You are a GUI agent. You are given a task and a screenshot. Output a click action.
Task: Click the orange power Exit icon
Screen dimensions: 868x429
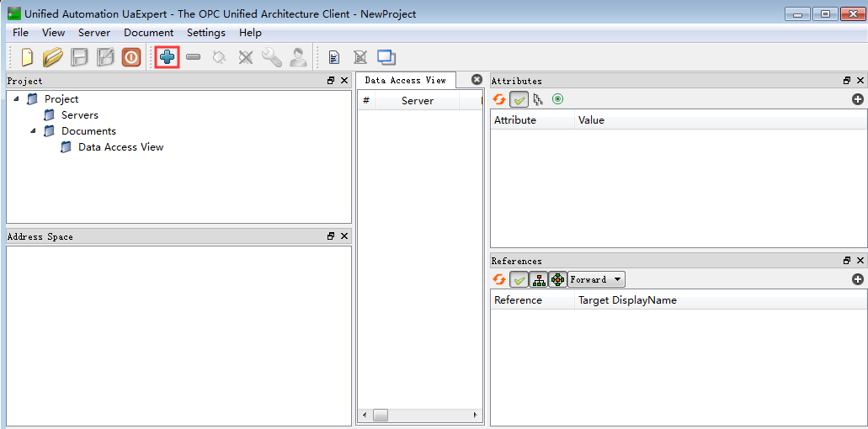point(131,57)
